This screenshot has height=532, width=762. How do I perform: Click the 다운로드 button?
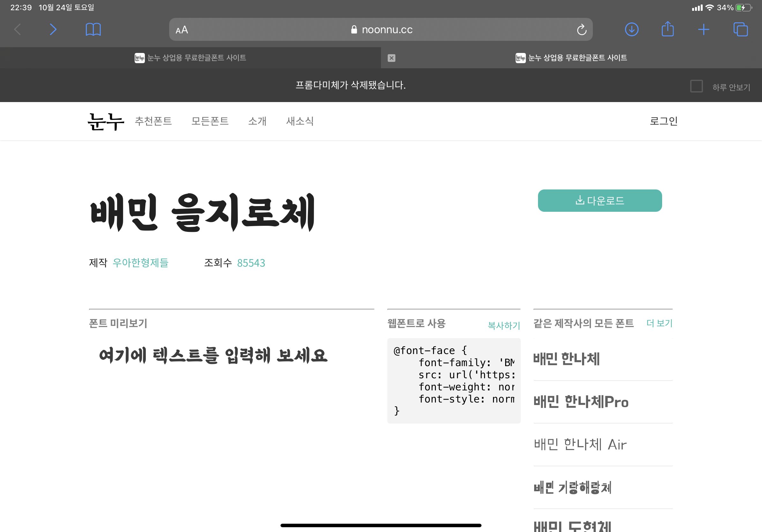tap(600, 201)
